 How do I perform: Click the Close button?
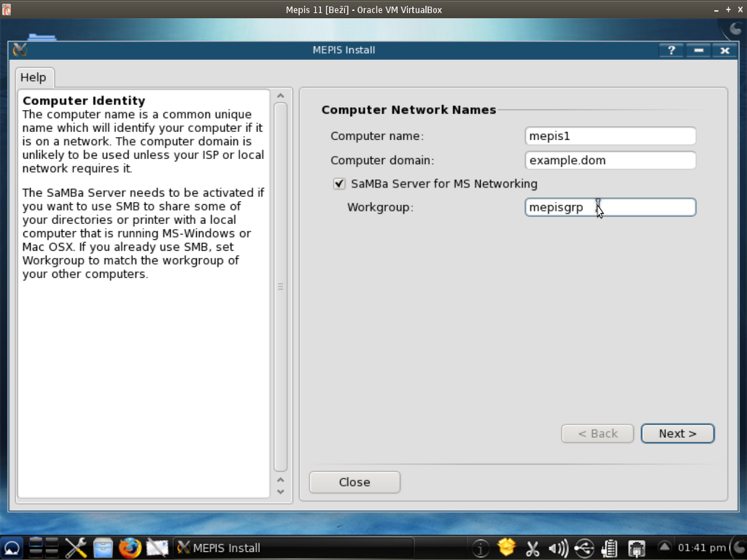click(x=355, y=483)
